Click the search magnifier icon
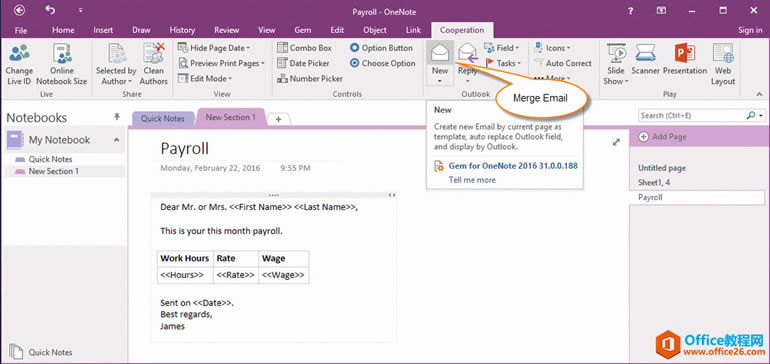The width and height of the screenshot is (770, 364). pyautogui.click(x=750, y=115)
